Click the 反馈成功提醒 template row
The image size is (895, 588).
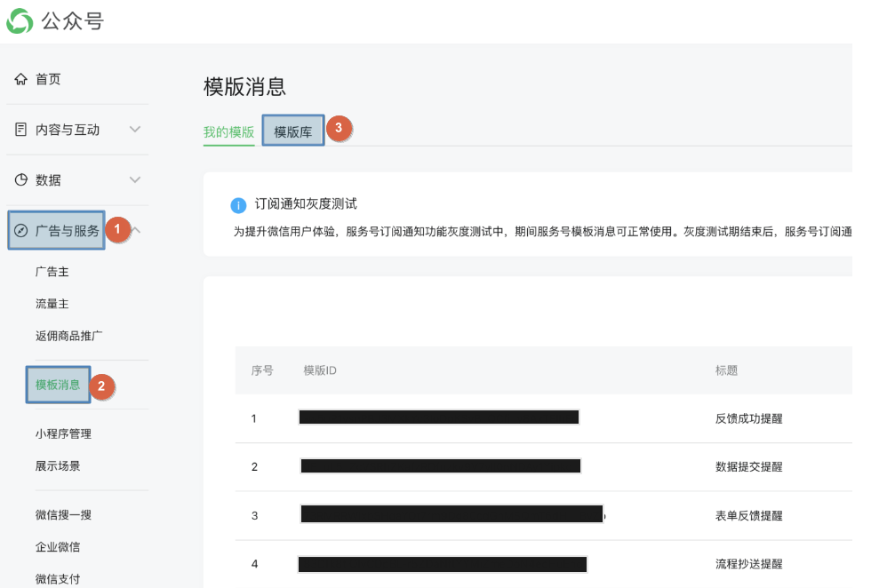tap(748, 417)
